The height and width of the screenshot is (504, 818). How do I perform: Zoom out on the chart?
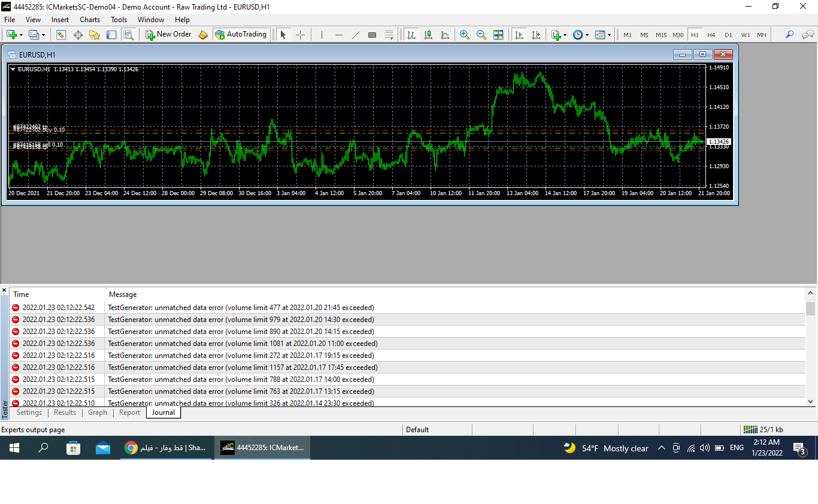pyautogui.click(x=481, y=35)
